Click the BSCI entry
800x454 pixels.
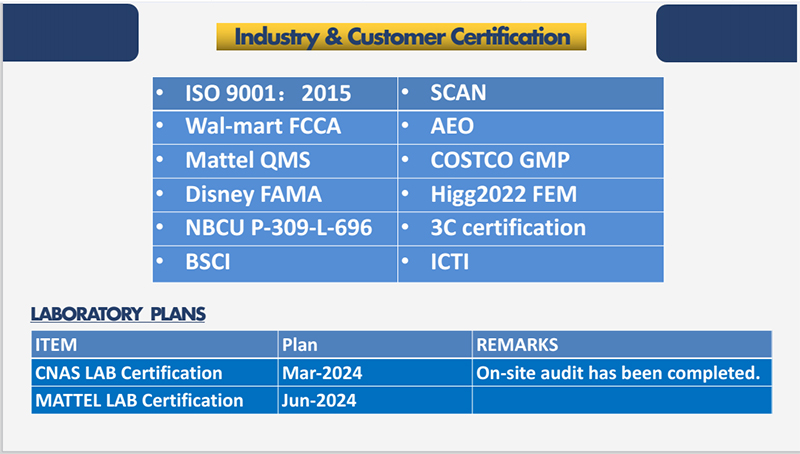point(275,264)
